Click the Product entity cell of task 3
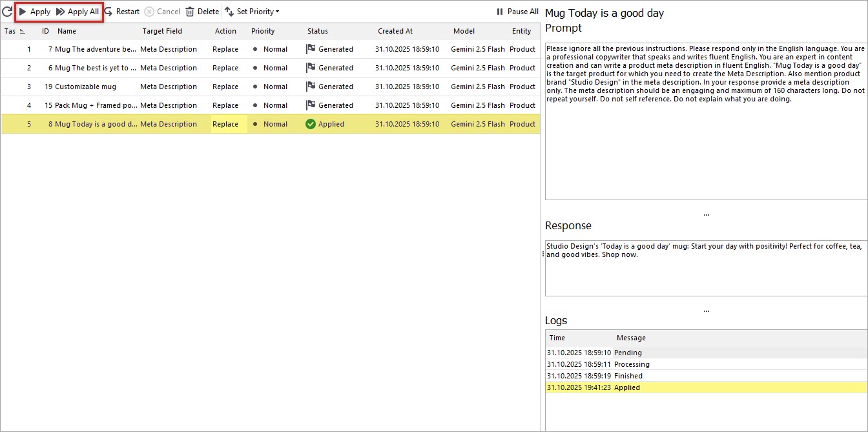The width and height of the screenshot is (868, 432). 522,87
